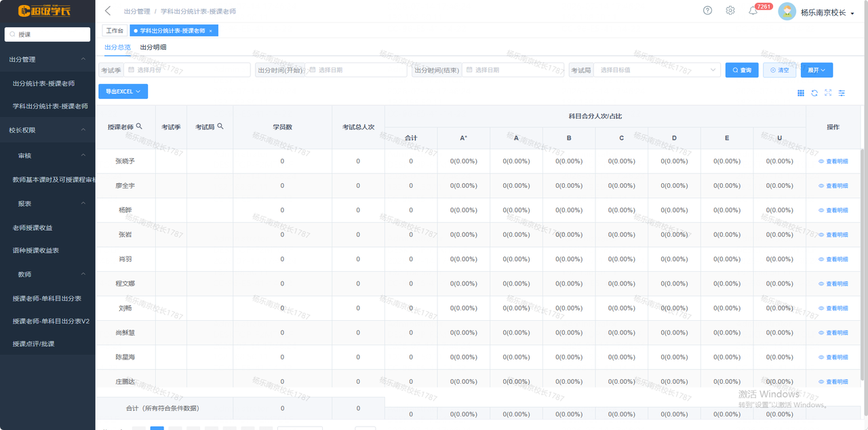Open the column settings icon
868x430 pixels.
pos(842,93)
